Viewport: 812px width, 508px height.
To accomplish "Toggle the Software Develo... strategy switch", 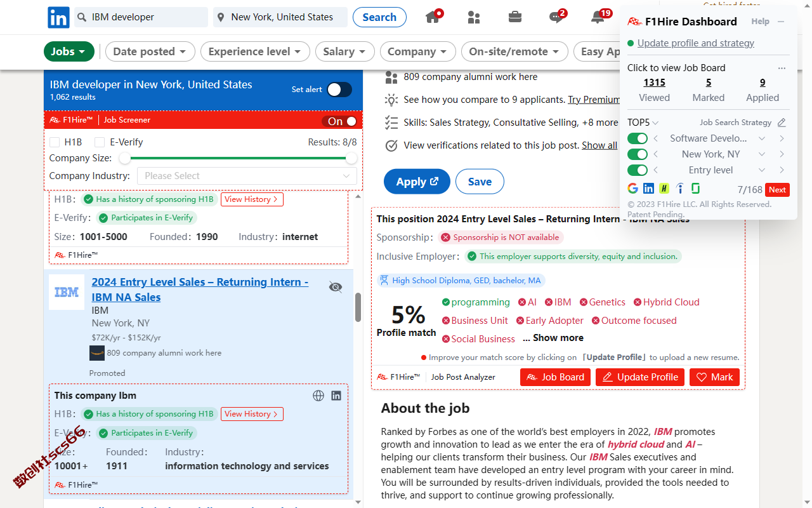I will (x=638, y=138).
